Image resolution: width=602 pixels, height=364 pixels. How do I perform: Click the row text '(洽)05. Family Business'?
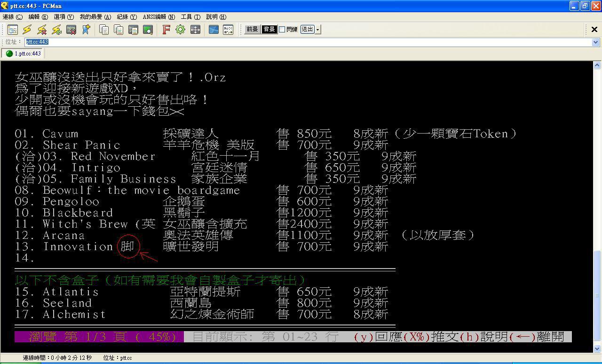pos(96,179)
